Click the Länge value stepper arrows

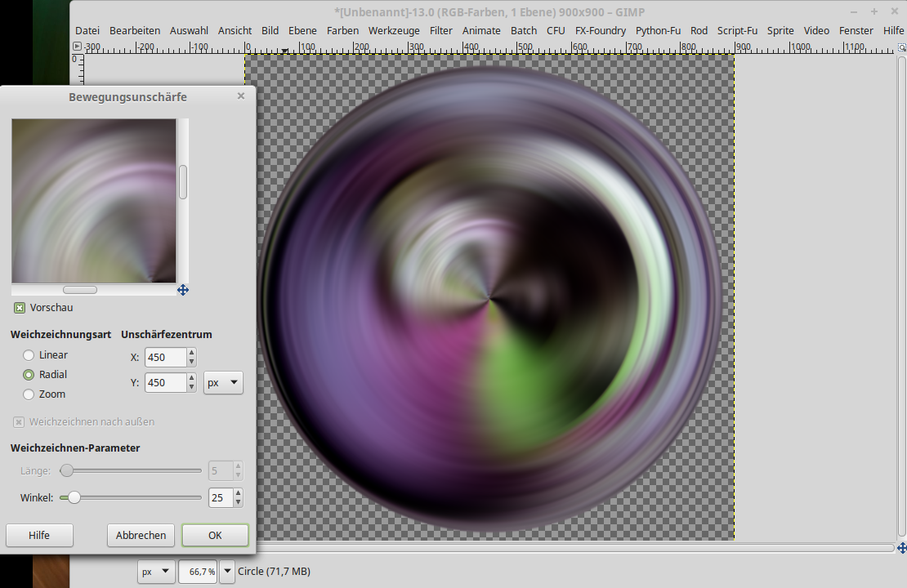tap(238, 470)
